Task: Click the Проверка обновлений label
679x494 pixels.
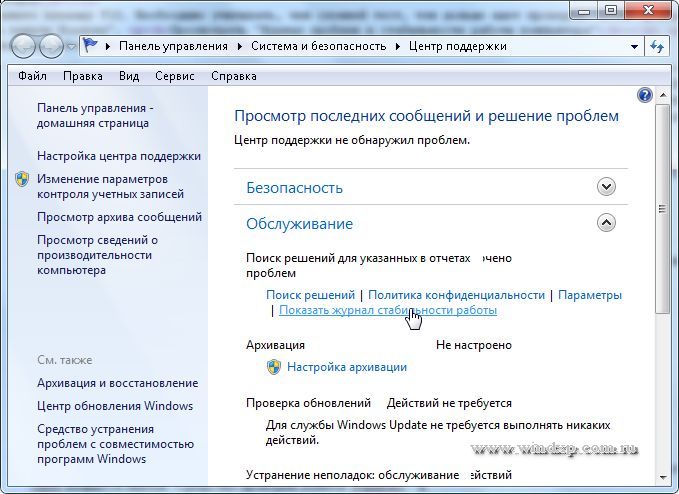Action: (x=308, y=403)
